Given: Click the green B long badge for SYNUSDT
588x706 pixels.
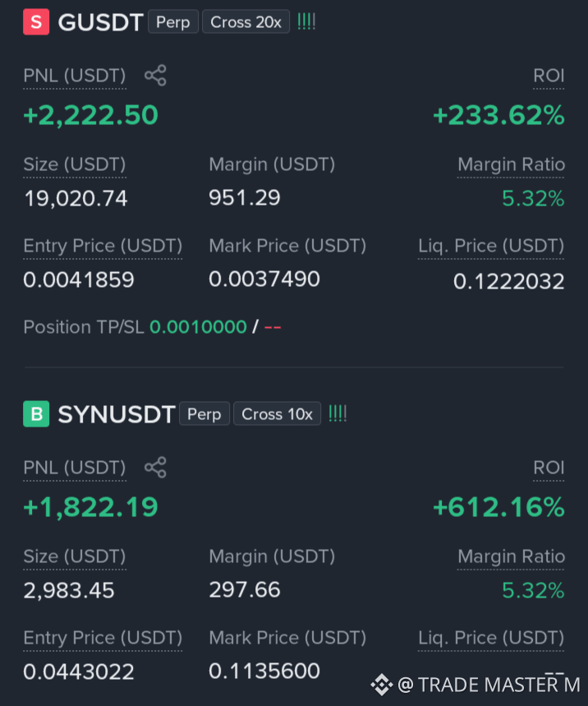Looking at the screenshot, I should [36, 413].
